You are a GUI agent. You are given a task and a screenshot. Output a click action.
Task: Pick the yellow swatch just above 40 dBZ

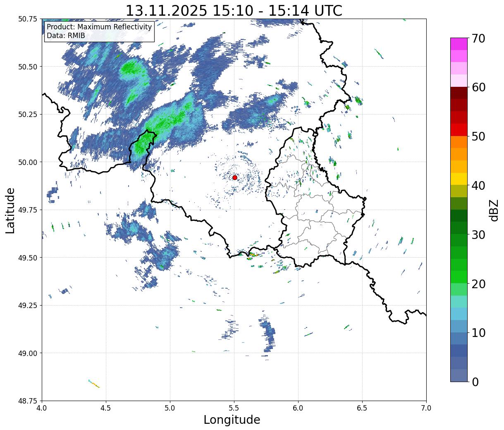coord(459,179)
